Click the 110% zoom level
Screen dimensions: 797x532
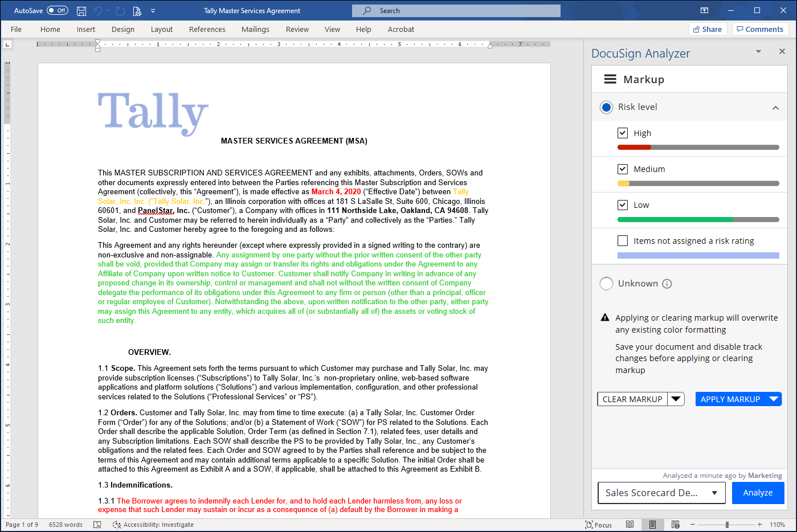(x=777, y=525)
